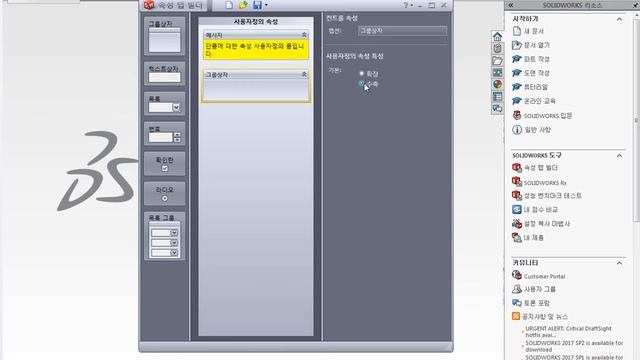The width and height of the screenshot is (640, 360).
Task: Select the List Group (목록 그룹) control in the palette
Action: click(x=164, y=236)
